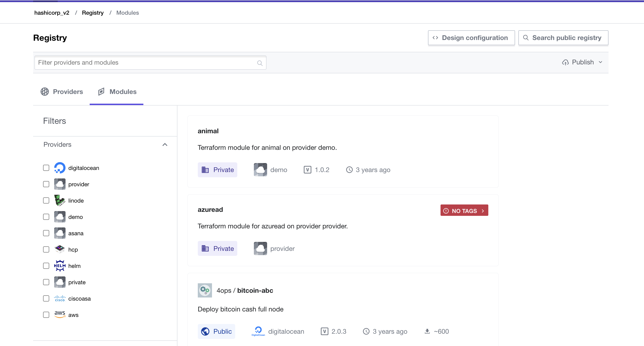Viewport: 644px width, 346px height.
Task: Switch to the Providers tab
Action: 62,92
